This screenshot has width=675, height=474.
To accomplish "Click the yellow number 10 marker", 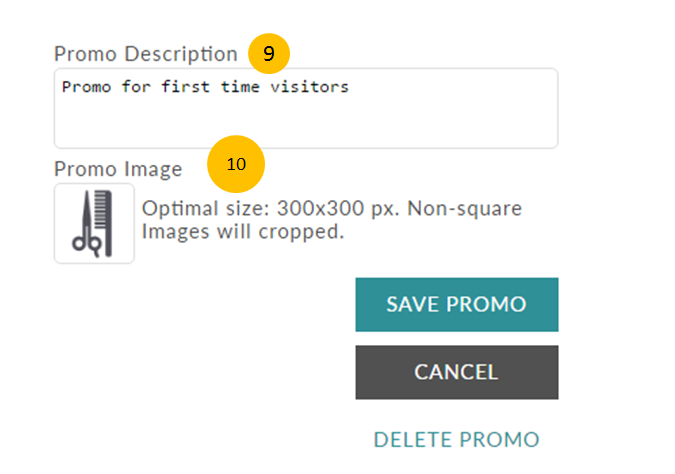I will click(236, 164).
